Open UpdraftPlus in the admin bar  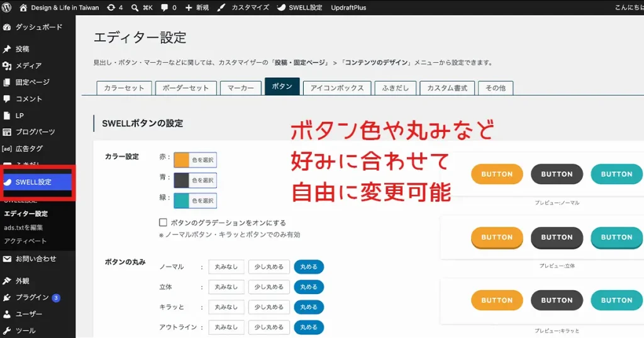(348, 8)
